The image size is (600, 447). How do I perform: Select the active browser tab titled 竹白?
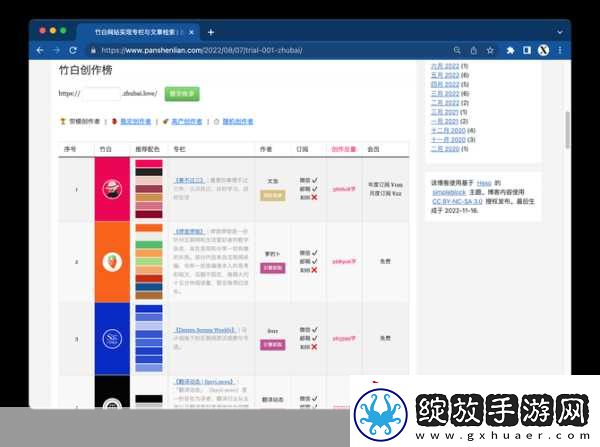pos(138,32)
